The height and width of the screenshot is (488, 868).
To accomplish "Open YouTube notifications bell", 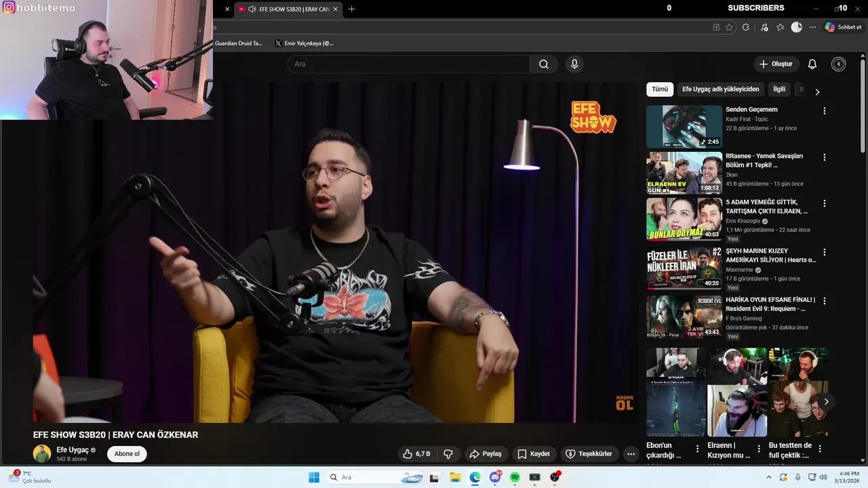I will [812, 64].
